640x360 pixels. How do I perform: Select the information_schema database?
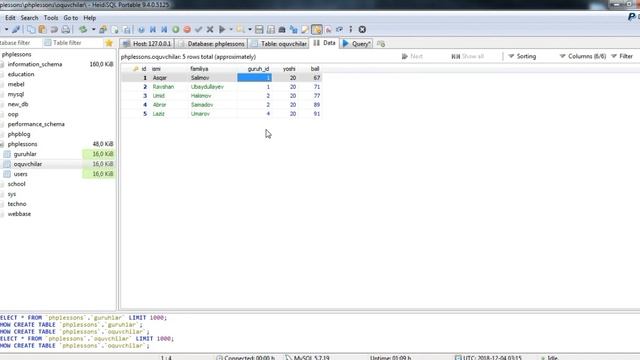pos(35,64)
